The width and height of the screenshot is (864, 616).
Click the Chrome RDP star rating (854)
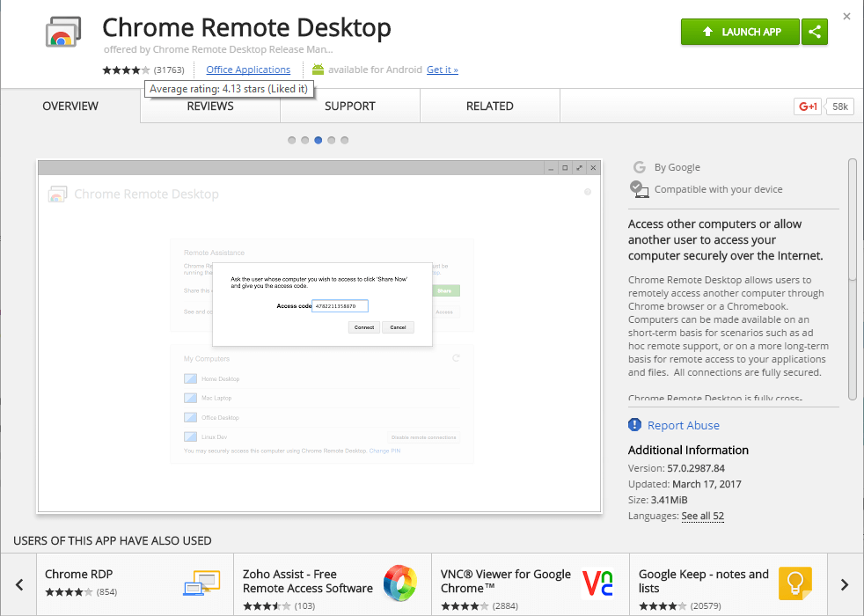click(x=69, y=592)
